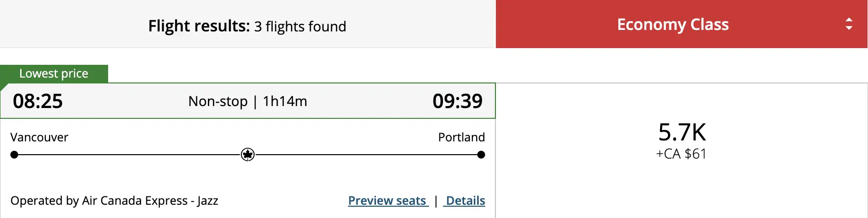The width and height of the screenshot is (868, 218).
Task: Click the Flight results heading
Action: [199, 26]
